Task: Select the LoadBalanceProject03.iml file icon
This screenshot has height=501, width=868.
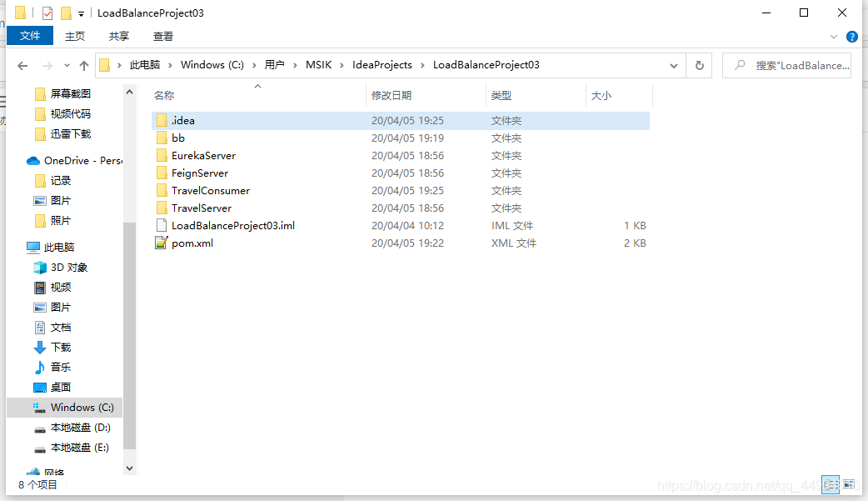Action: pyautogui.click(x=162, y=226)
